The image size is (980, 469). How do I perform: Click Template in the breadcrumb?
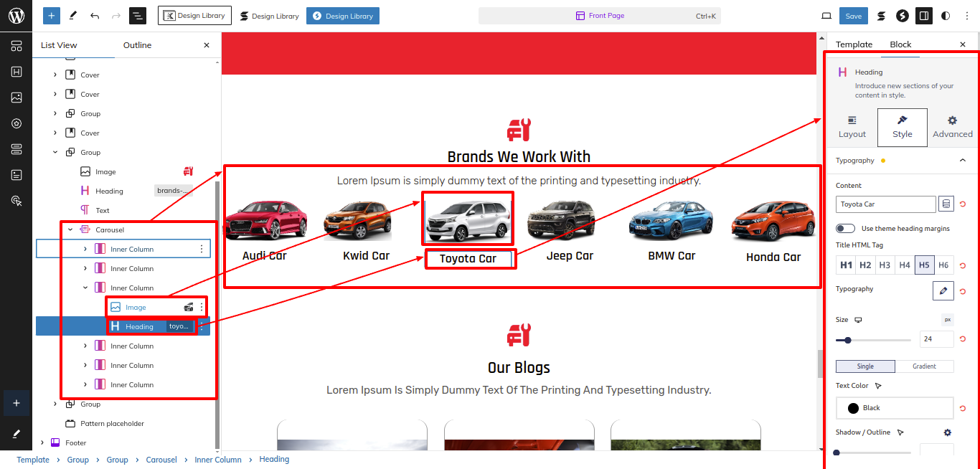(33, 460)
